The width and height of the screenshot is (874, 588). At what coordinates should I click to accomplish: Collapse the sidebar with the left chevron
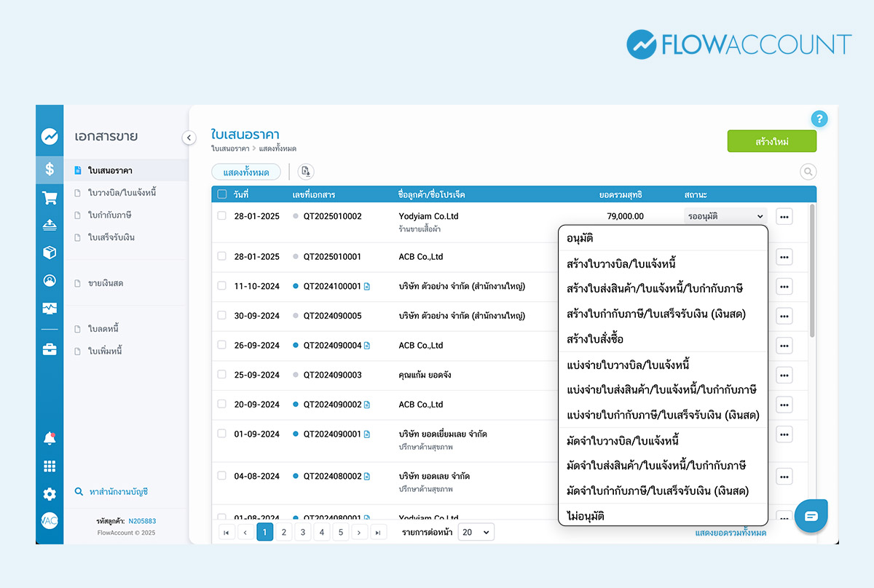point(189,137)
